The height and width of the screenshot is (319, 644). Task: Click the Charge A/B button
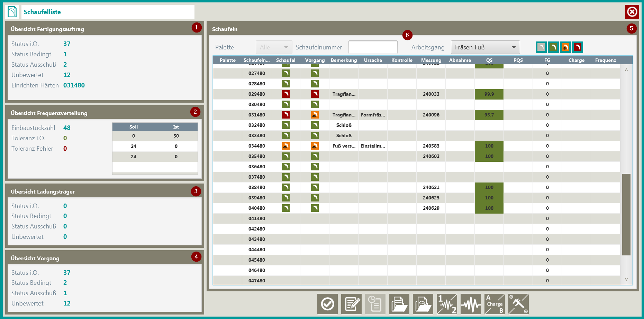pyautogui.click(x=495, y=304)
